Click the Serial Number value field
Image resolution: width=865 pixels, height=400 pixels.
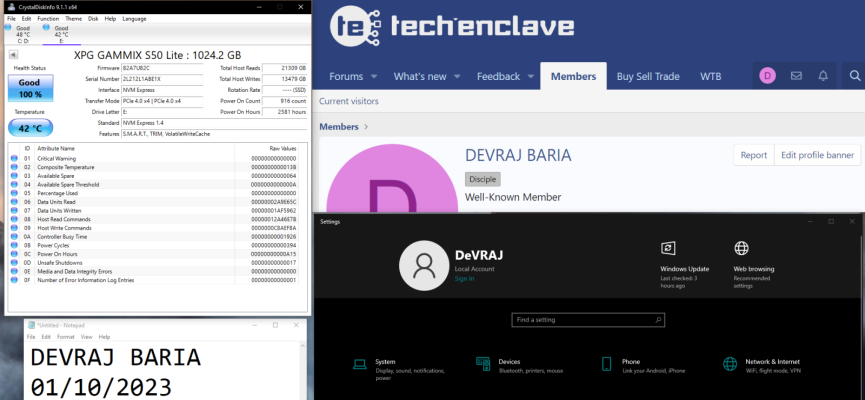click(162, 79)
